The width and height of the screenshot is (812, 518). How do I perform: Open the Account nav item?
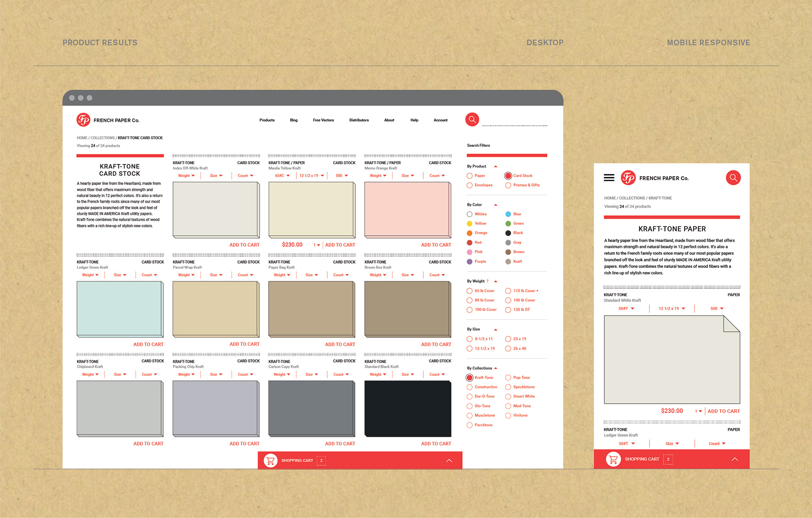click(x=440, y=120)
